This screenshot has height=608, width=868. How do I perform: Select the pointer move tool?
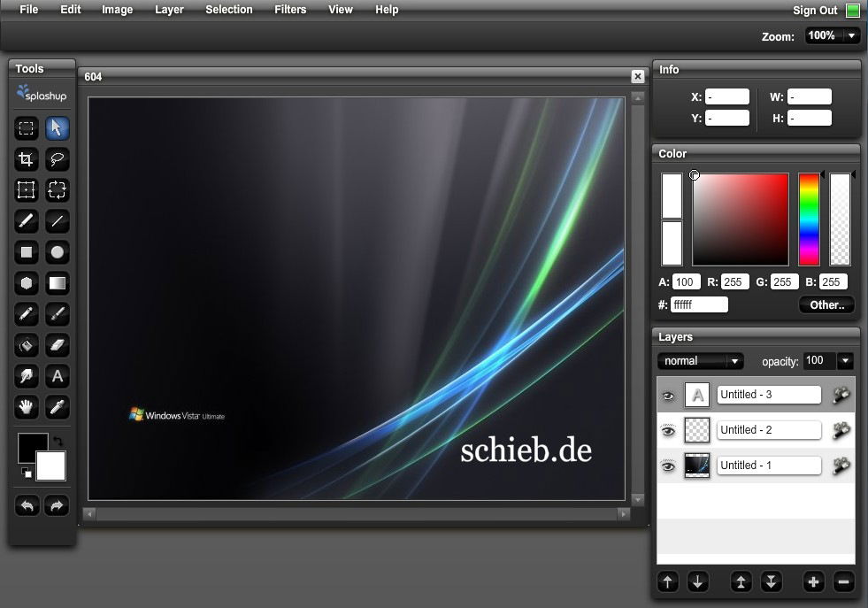coord(57,128)
